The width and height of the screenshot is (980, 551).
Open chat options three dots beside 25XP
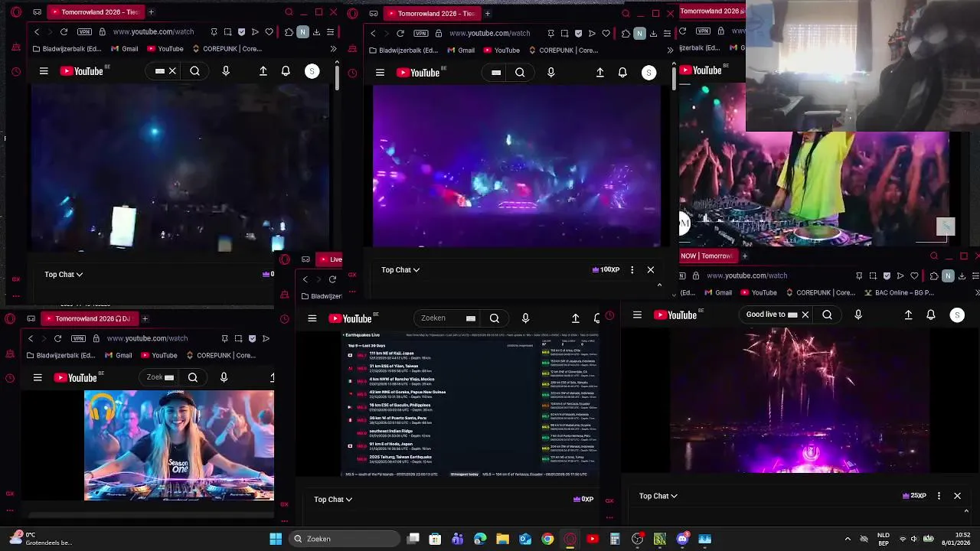(939, 496)
